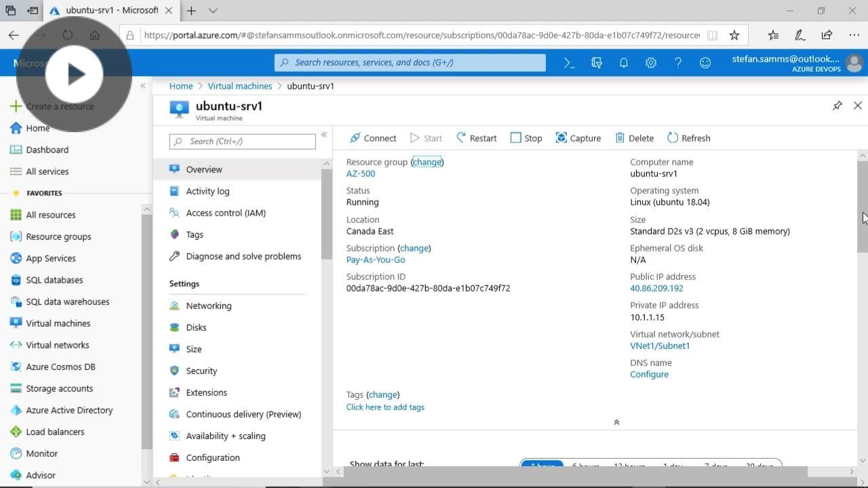Restart the virtual machine

(476, 138)
